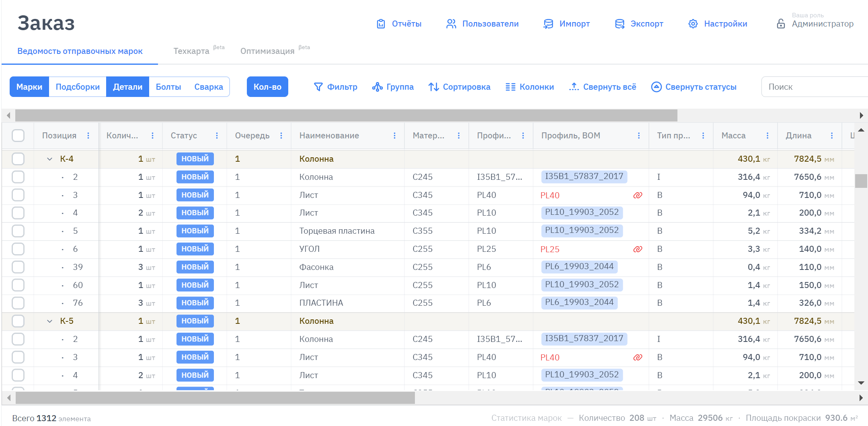The width and height of the screenshot is (868, 426).
Task: Check the K-5 row checkbox
Action: pos(18,321)
